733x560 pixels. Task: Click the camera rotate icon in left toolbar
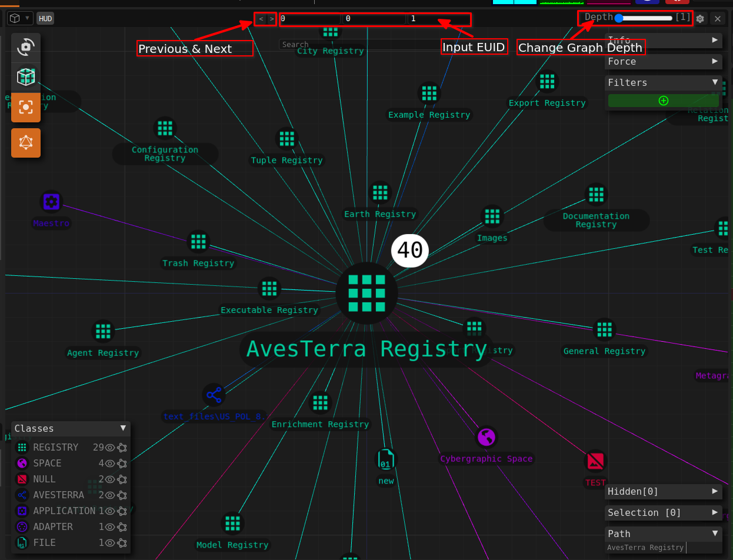coord(26,47)
